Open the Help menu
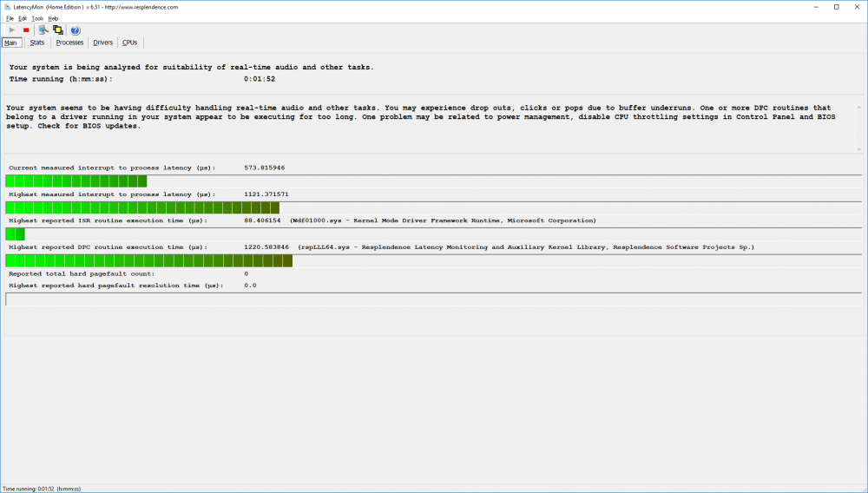The width and height of the screenshot is (868, 493). coord(53,18)
